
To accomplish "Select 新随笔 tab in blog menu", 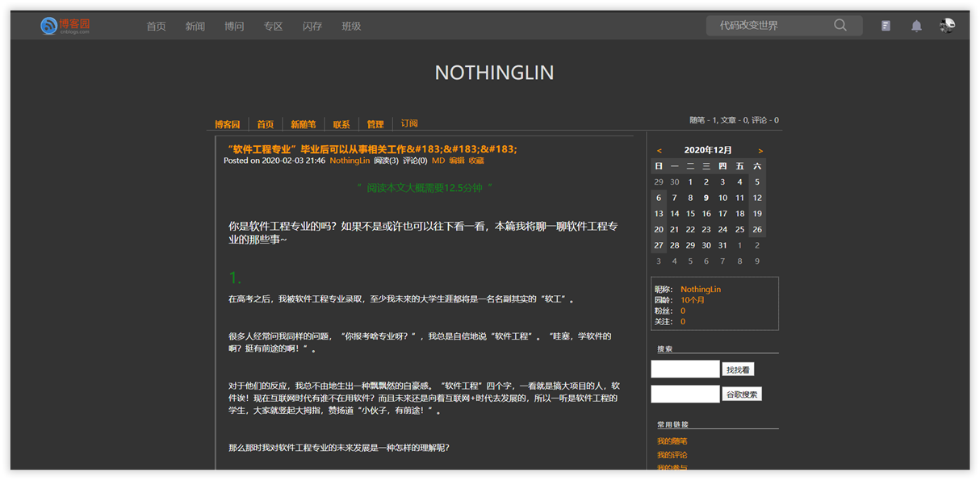I will [303, 124].
